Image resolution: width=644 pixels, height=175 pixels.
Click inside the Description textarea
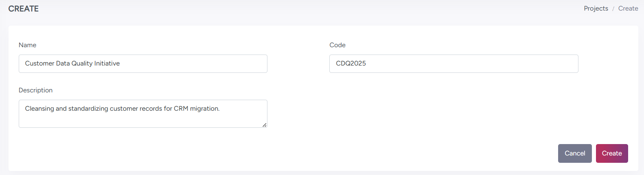tap(142, 118)
